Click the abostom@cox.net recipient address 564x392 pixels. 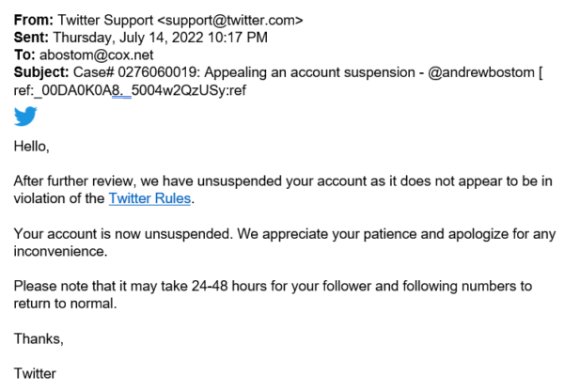tap(97, 55)
